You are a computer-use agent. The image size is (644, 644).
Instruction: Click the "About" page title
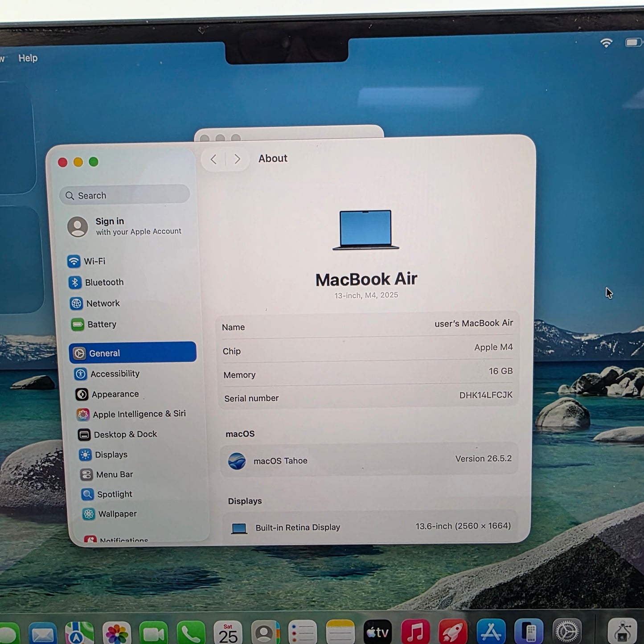273,159
